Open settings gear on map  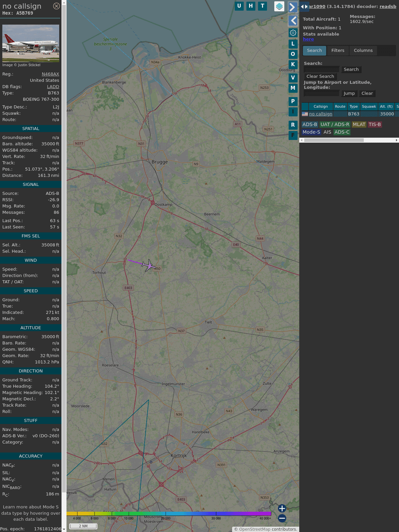[293, 33]
